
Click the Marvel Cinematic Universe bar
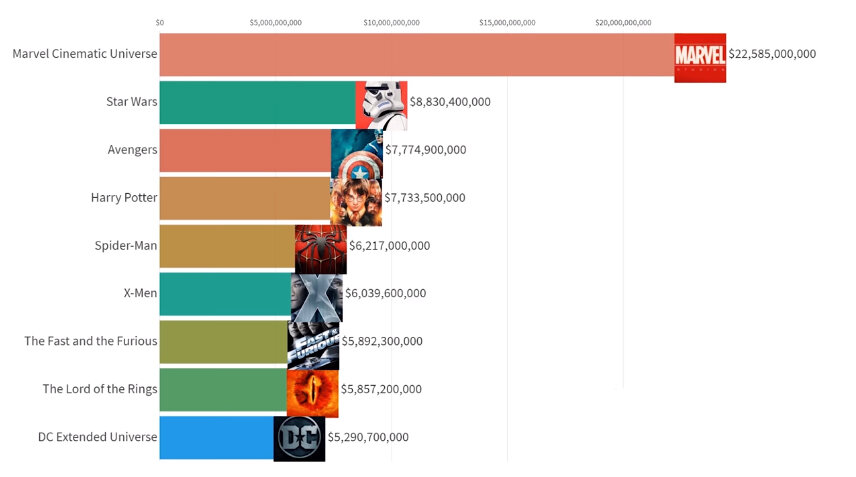417,55
